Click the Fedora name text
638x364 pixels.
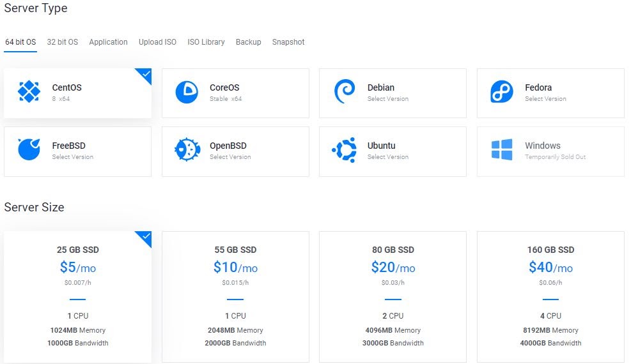click(x=538, y=87)
